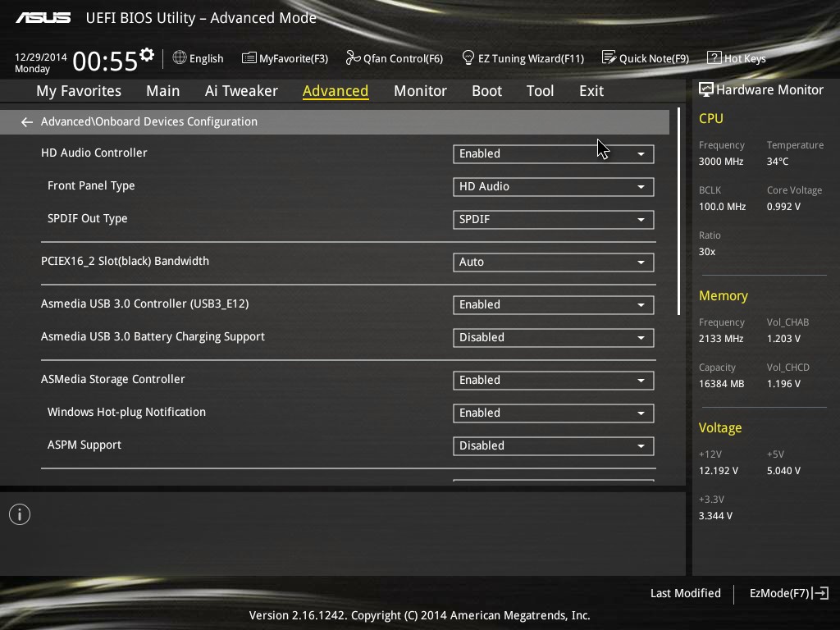Switch to Monitor tab
The height and width of the screenshot is (630, 840).
[x=420, y=91]
